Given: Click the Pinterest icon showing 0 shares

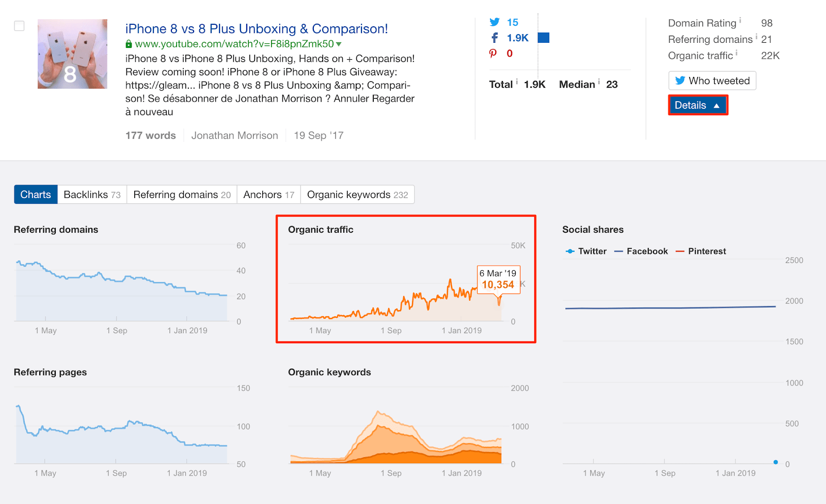Looking at the screenshot, I should [495, 53].
